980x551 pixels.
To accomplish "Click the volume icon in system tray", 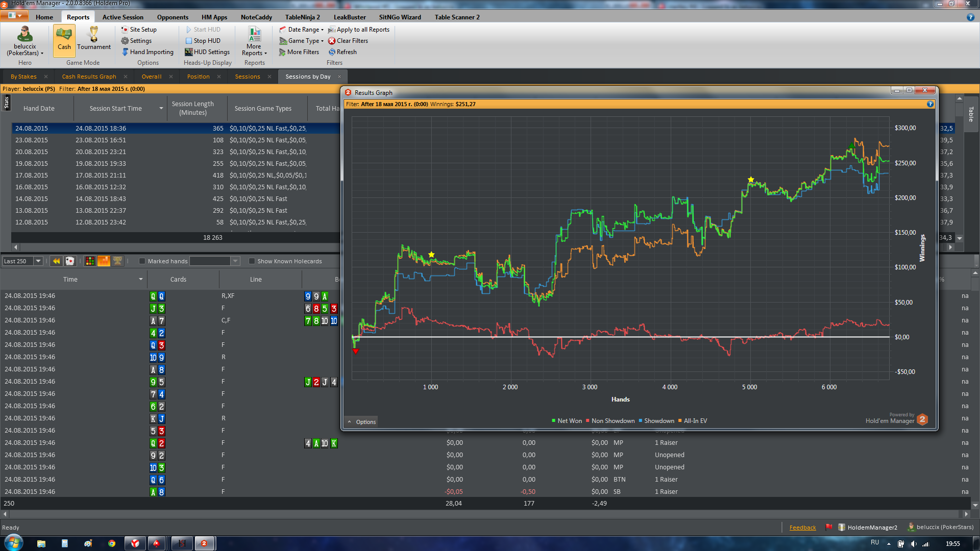I will [914, 543].
